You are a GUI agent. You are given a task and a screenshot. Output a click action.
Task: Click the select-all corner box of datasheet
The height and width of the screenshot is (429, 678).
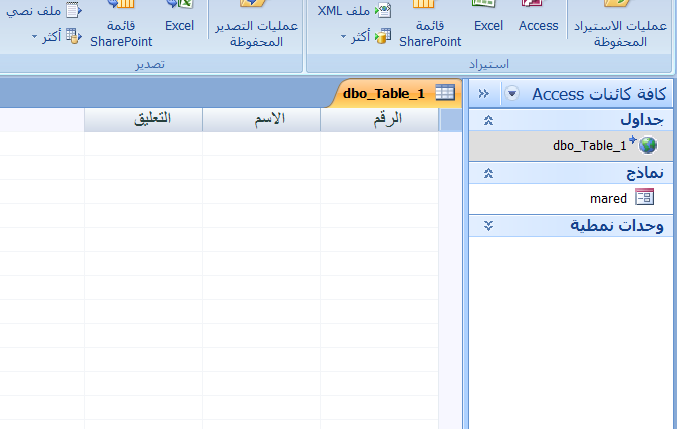click(x=450, y=120)
